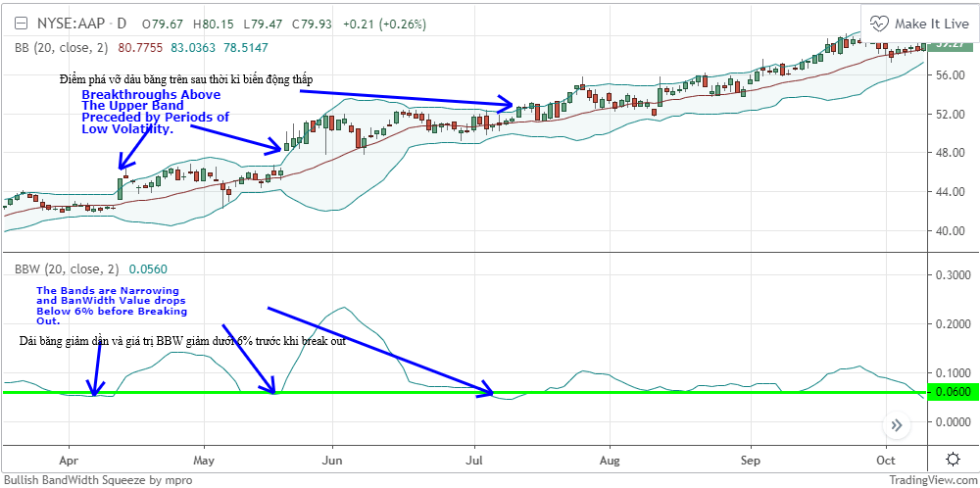Click the BB (20, close, 2) indicator label
980x488 pixels.
pos(61,47)
